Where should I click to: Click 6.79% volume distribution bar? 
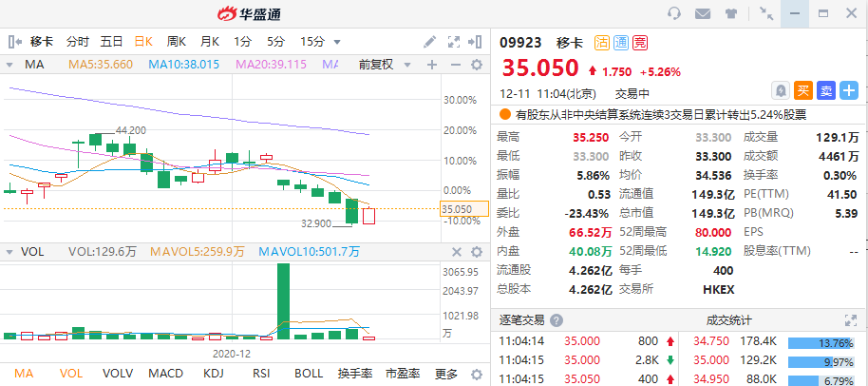pos(821,380)
